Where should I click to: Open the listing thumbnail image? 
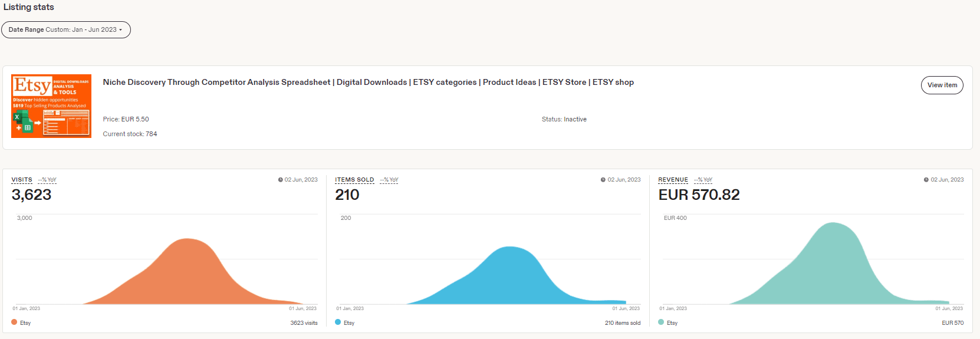(51, 106)
